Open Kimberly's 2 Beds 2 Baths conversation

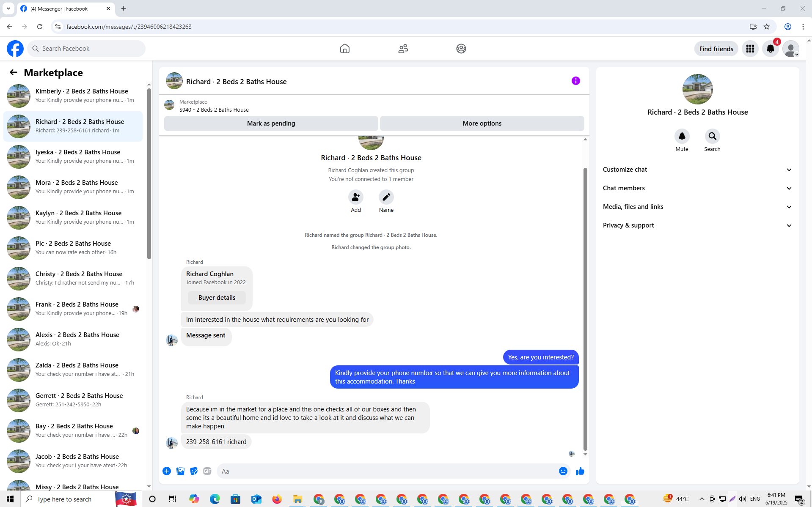(x=73, y=96)
